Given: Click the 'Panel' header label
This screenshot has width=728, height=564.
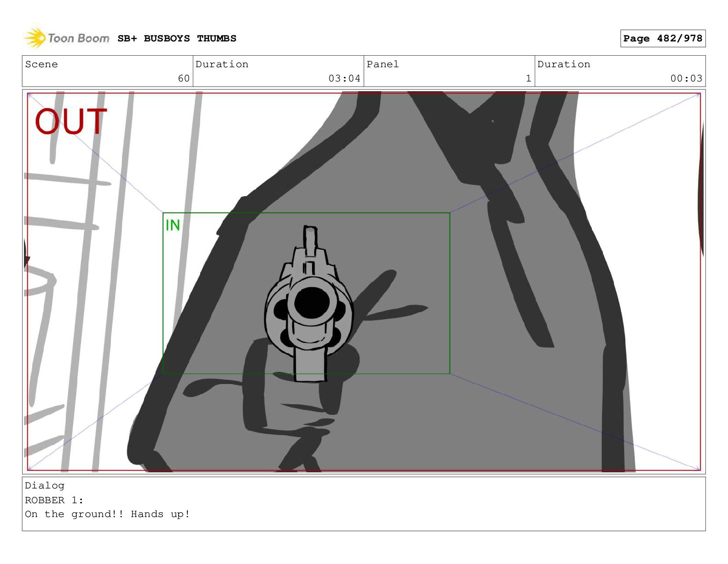Looking at the screenshot, I should pos(382,64).
